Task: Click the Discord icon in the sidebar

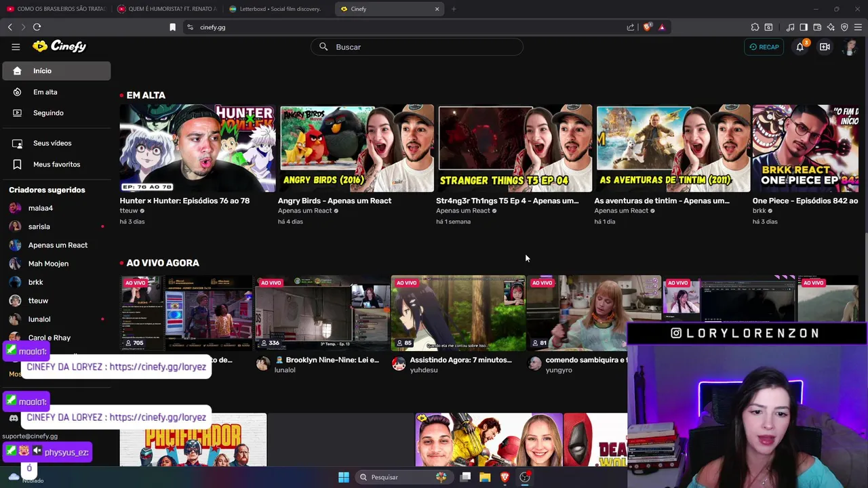Action: pos(14,418)
